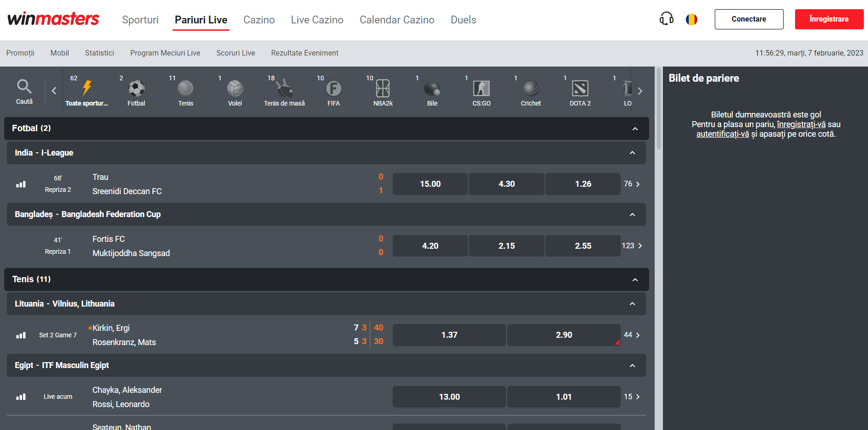This screenshot has width=868, height=430.
Task: Bet on Rosenkranz at odds 2.90
Action: tap(564, 335)
